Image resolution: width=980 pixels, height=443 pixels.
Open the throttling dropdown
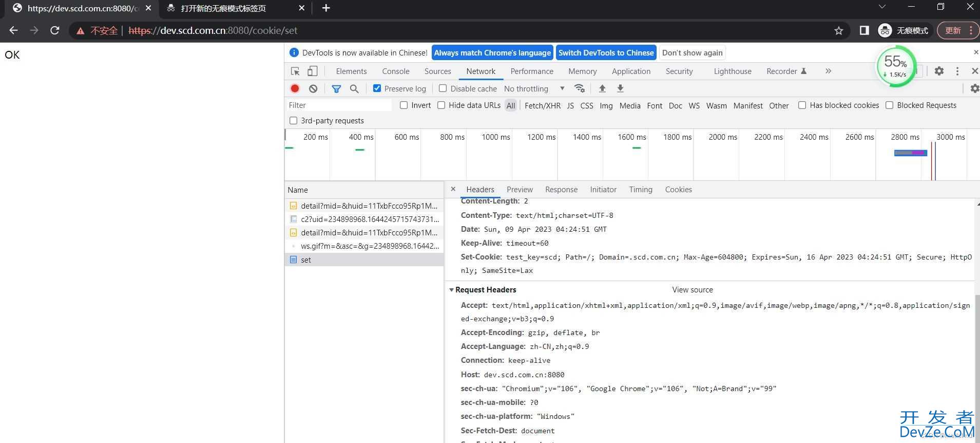click(534, 88)
